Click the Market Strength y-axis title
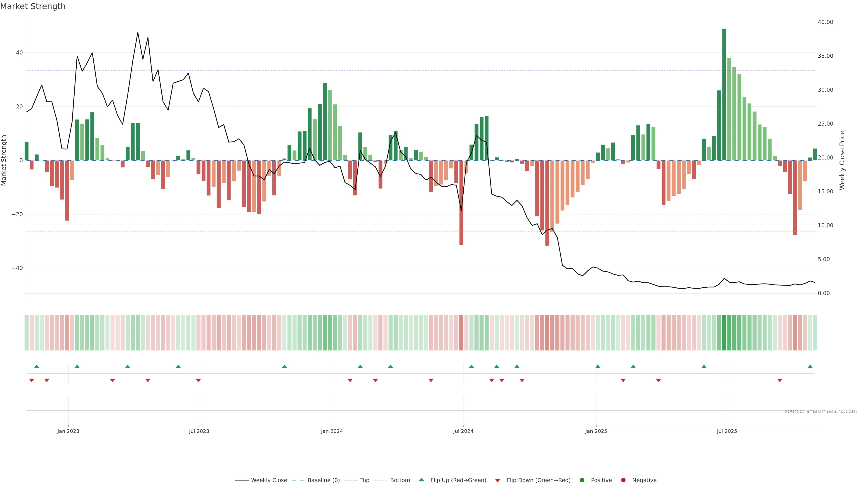Image resolution: width=868 pixels, height=488 pixels. (x=4, y=160)
